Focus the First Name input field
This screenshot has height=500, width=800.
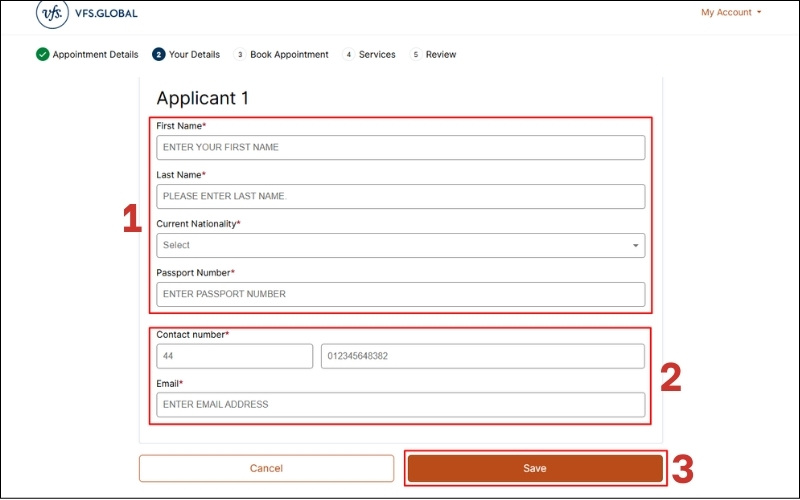tap(400, 147)
